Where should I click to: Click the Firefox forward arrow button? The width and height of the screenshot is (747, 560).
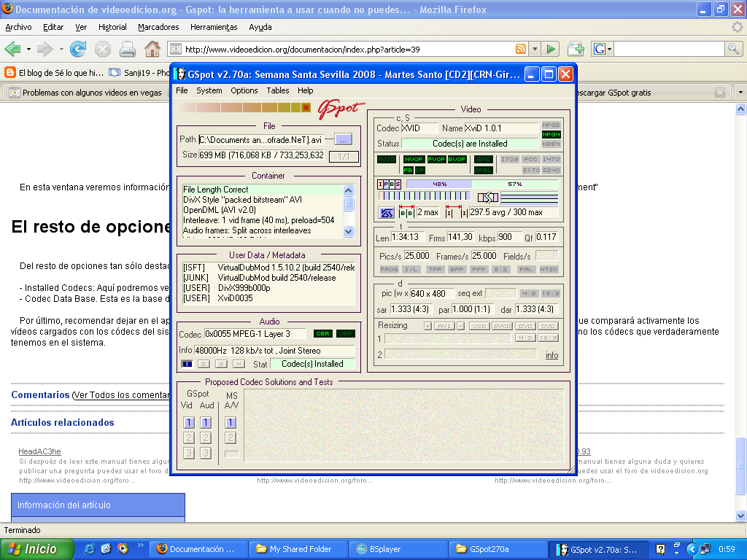tap(45, 49)
